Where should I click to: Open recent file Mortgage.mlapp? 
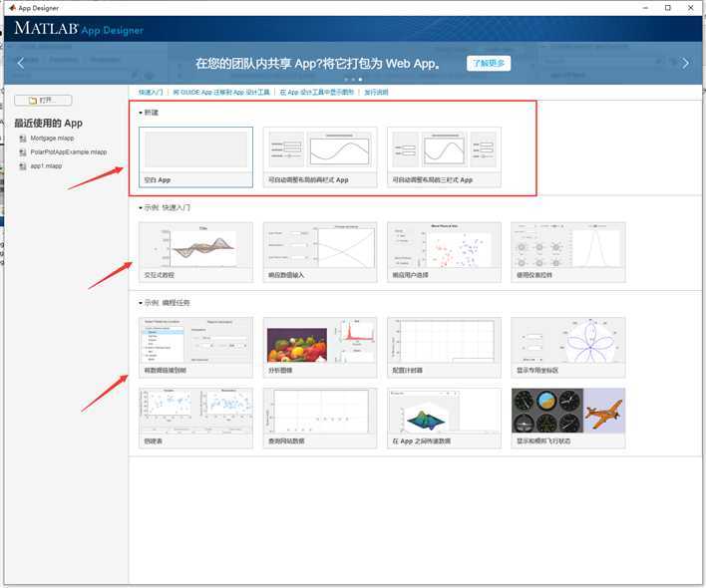[52, 139]
